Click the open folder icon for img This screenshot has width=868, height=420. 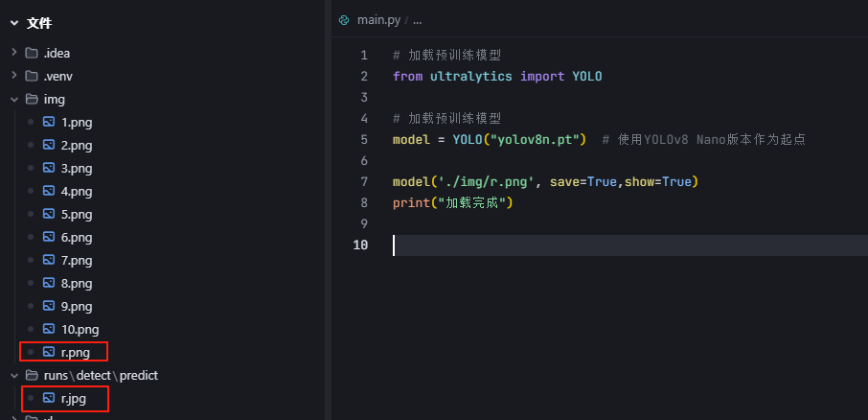(x=32, y=99)
